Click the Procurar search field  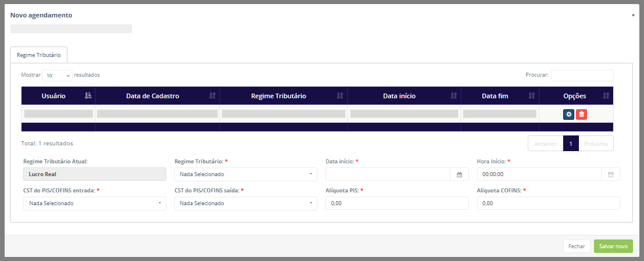coord(582,76)
